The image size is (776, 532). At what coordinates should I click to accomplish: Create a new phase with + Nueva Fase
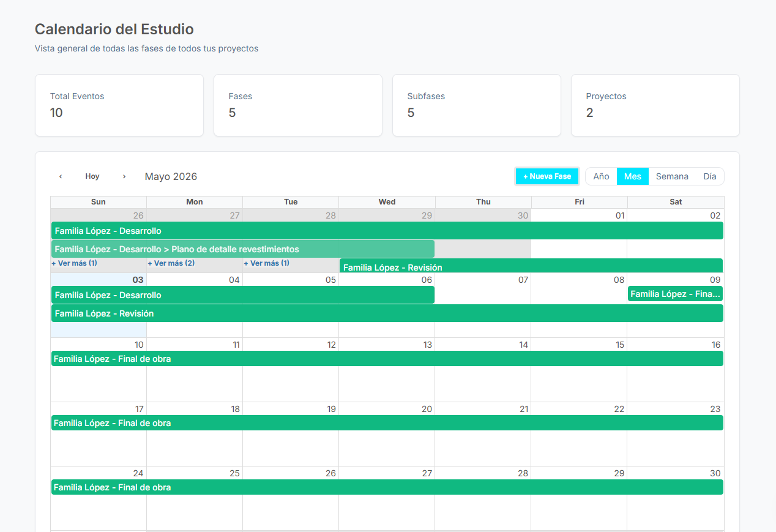tap(547, 176)
